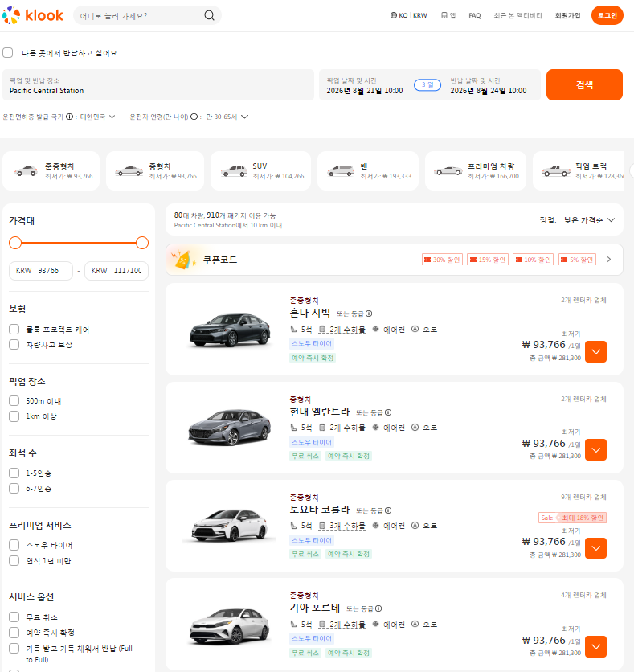Click the Klook logo

[x=33, y=15]
